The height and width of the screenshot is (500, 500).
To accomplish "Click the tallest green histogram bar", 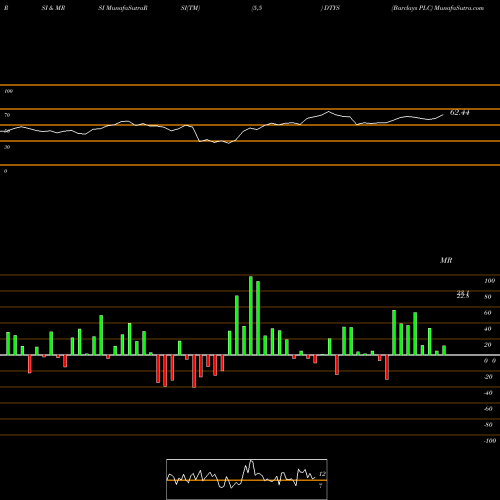I will pos(251,315).
